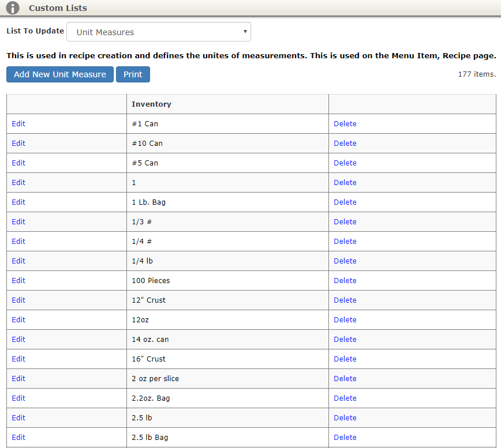The image size is (501, 448).
Task: Delete the 100 Pieces entry
Action: 345,281
